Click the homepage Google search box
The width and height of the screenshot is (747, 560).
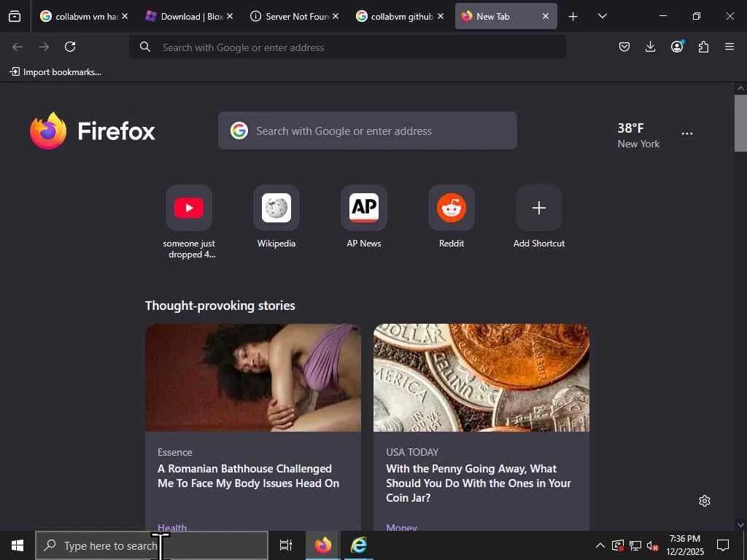click(x=368, y=131)
